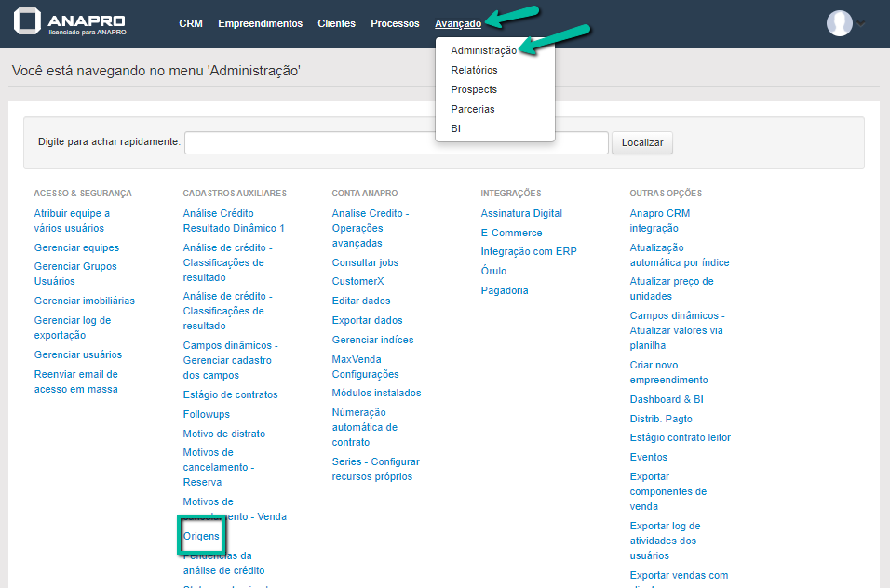Image resolution: width=890 pixels, height=588 pixels.
Task: Open the CRM menu
Action: (190, 23)
